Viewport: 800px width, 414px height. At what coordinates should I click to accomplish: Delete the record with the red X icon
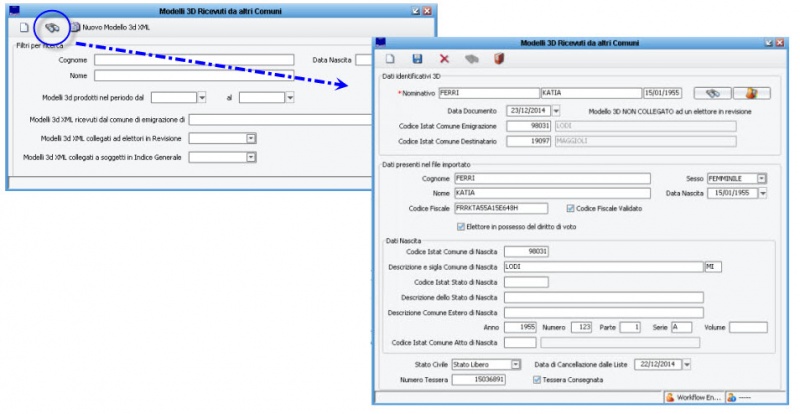tap(444, 59)
